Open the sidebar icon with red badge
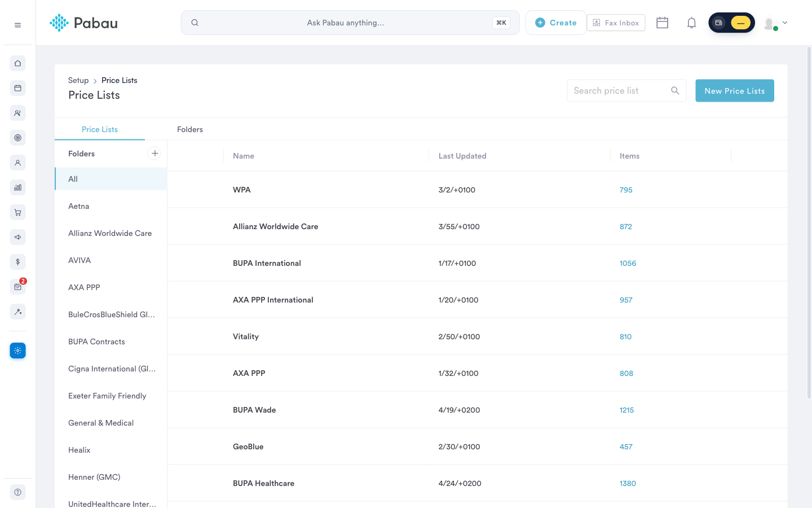 [17, 287]
